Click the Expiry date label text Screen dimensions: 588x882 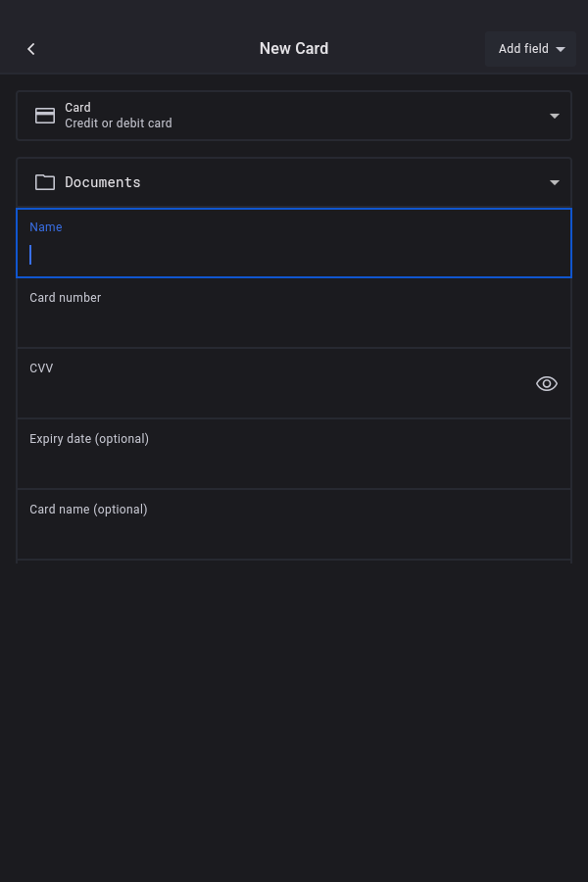click(89, 439)
